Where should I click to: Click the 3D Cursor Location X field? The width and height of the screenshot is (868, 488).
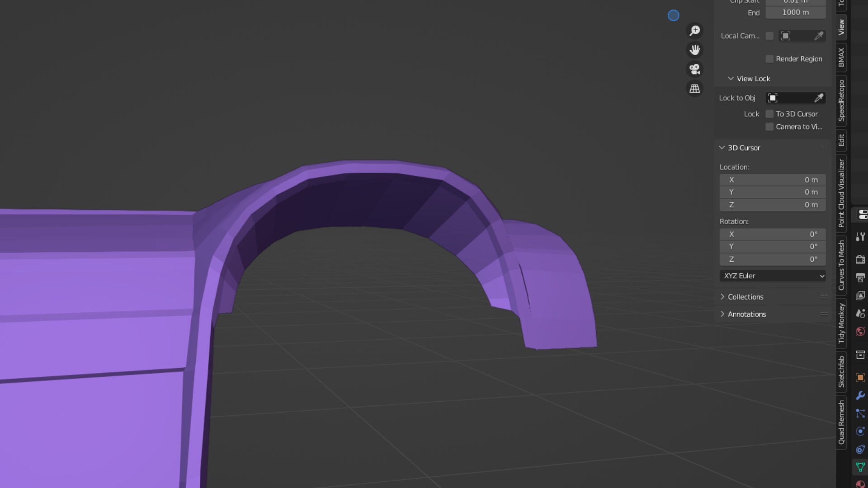pos(773,180)
